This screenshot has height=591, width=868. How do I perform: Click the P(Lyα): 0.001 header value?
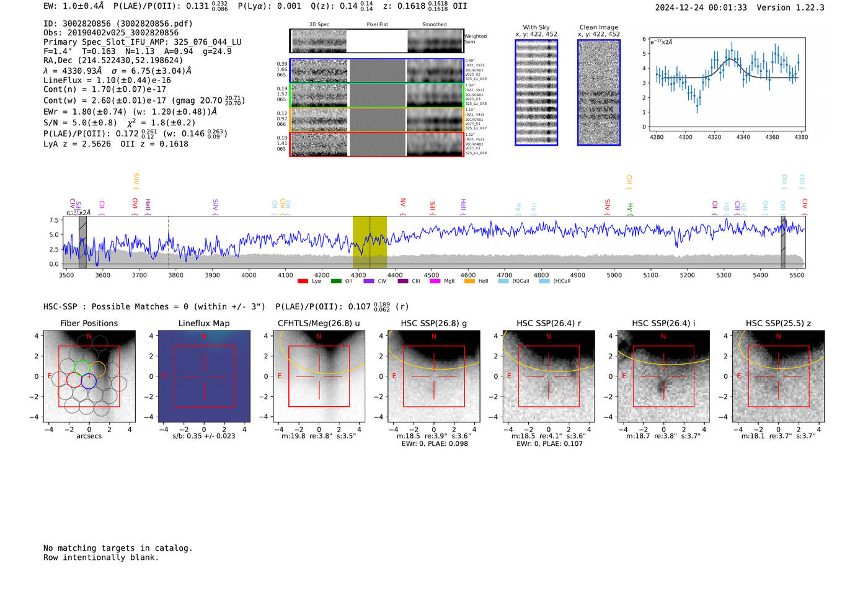[x=270, y=6]
